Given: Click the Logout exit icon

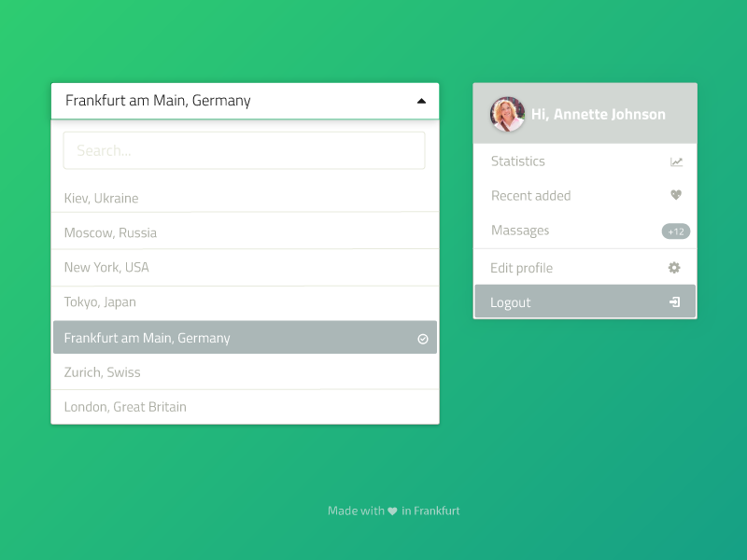Looking at the screenshot, I should 674,301.
